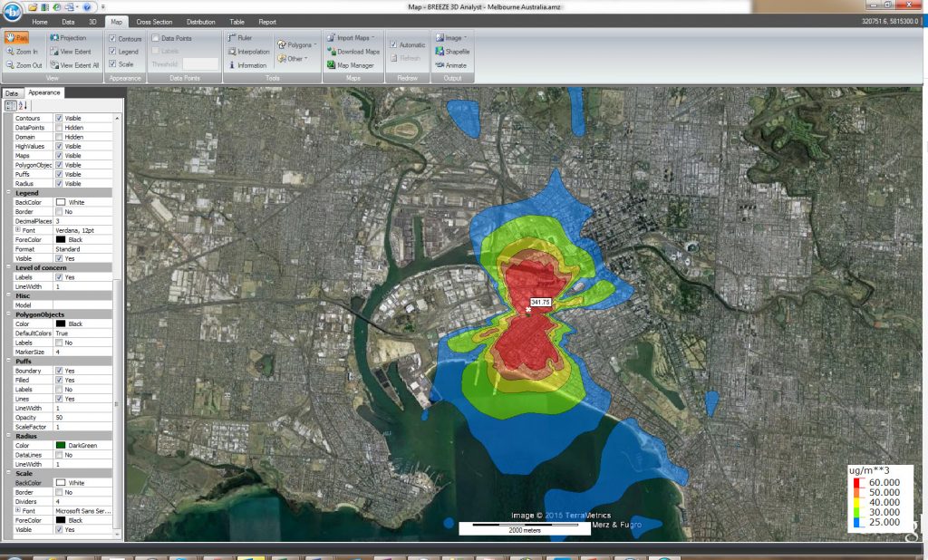Screen dimensions: 928x560
Task: Expand the Image output dropdown
Action: (x=451, y=37)
